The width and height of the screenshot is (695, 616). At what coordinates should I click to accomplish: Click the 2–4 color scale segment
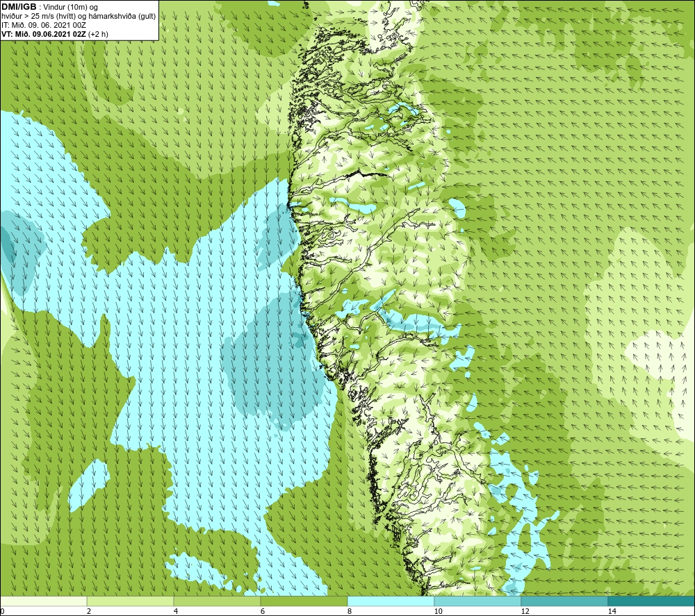[131, 601]
